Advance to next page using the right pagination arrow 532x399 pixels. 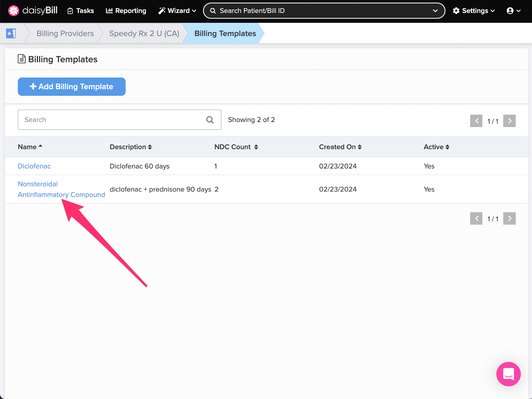509,121
